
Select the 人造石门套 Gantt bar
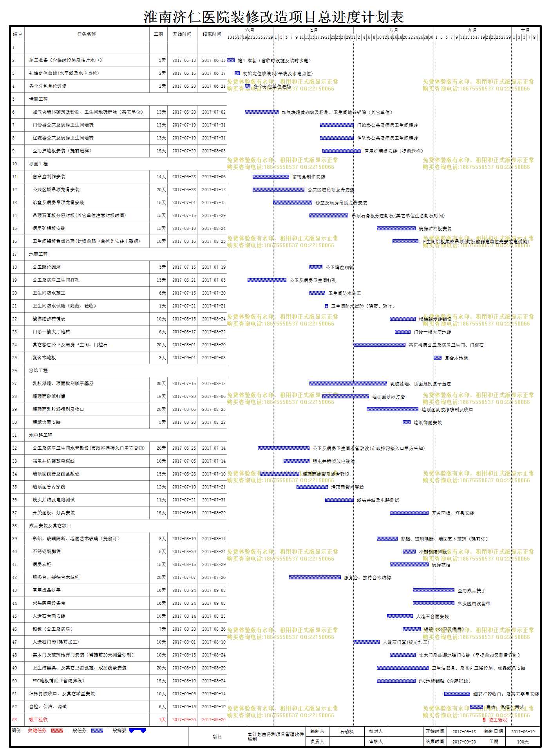(x=367, y=642)
